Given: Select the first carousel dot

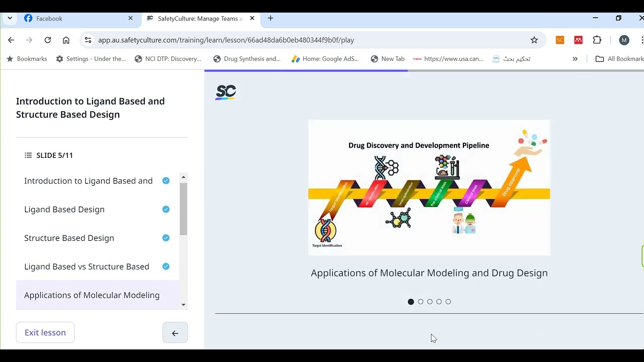Looking at the screenshot, I should point(411,302).
